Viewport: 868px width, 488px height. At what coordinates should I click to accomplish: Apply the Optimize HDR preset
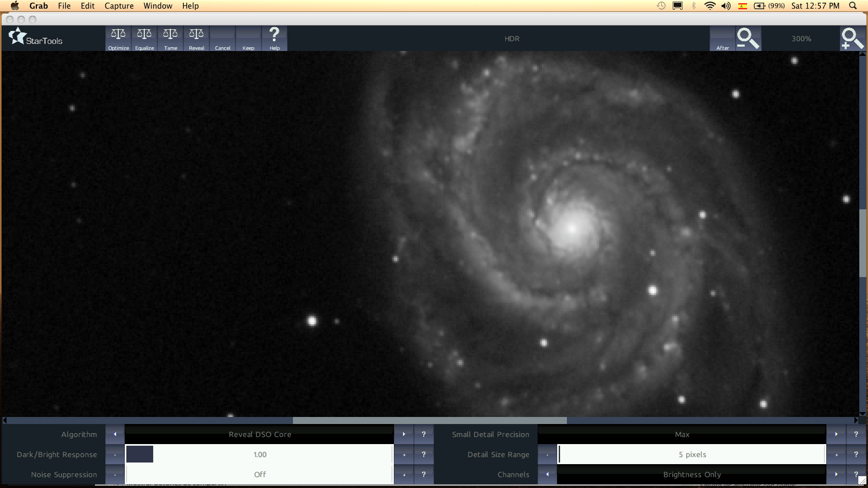118,38
